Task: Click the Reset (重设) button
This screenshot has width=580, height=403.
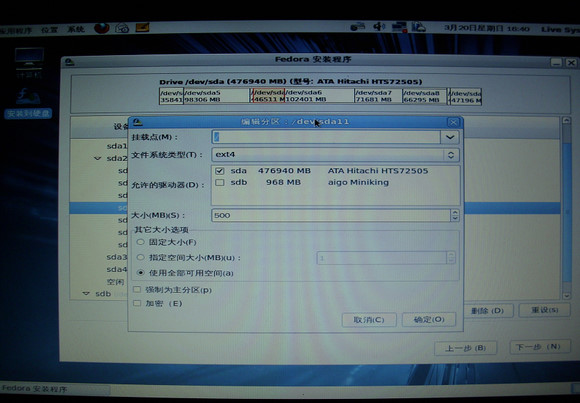Action: [x=544, y=310]
